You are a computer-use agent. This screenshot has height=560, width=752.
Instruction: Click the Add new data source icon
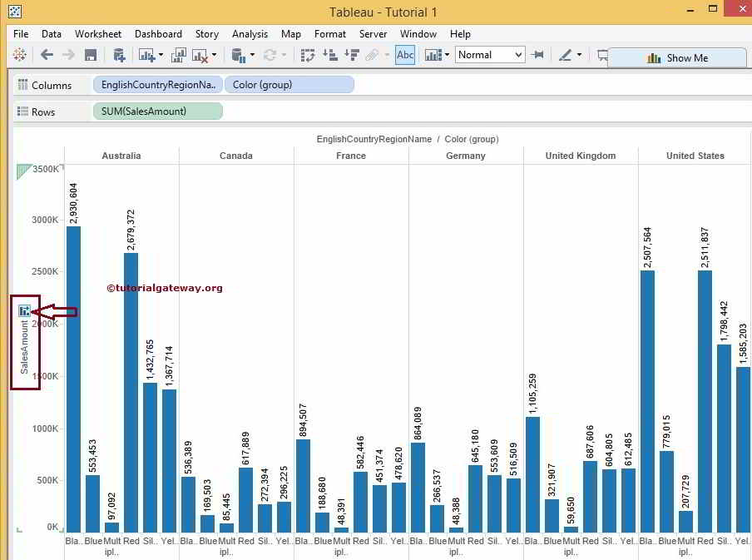(119, 55)
